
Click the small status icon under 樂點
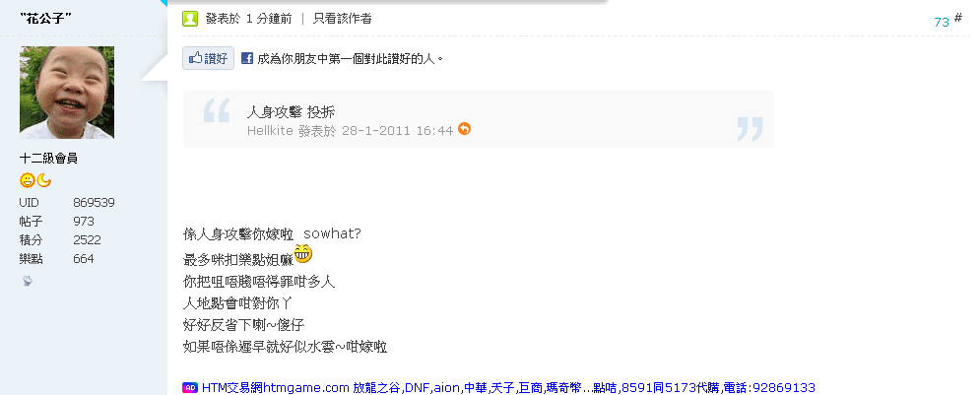(x=27, y=282)
